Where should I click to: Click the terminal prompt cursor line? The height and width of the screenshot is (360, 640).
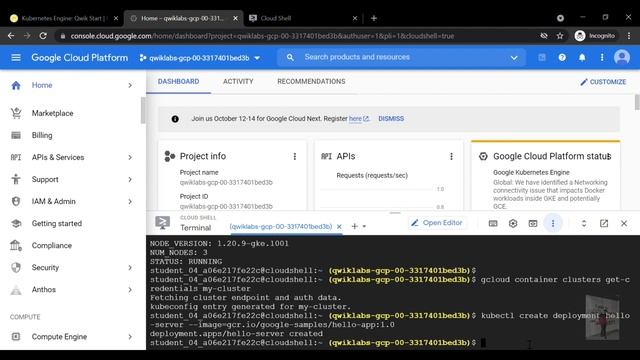pyautogui.click(x=317, y=343)
